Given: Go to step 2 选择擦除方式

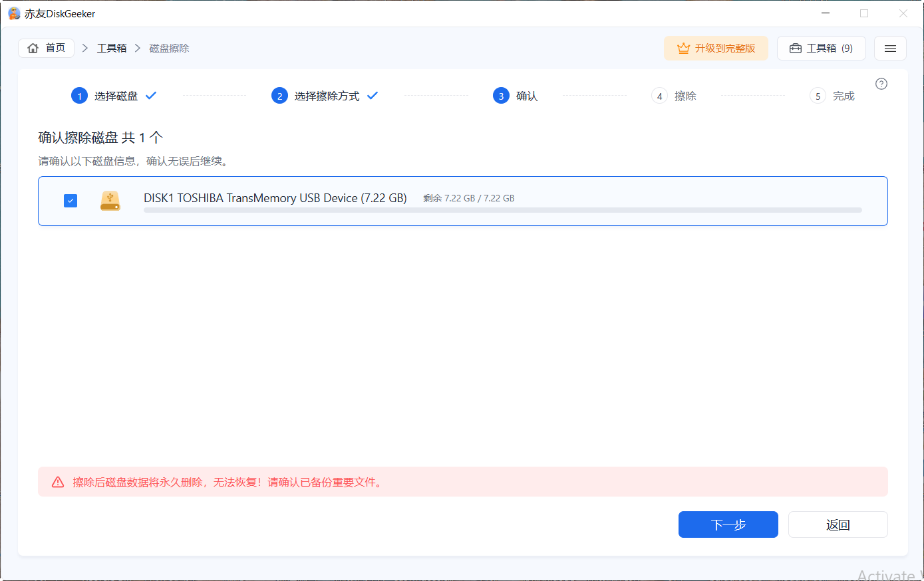Looking at the screenshot, I should pos(325,96).
